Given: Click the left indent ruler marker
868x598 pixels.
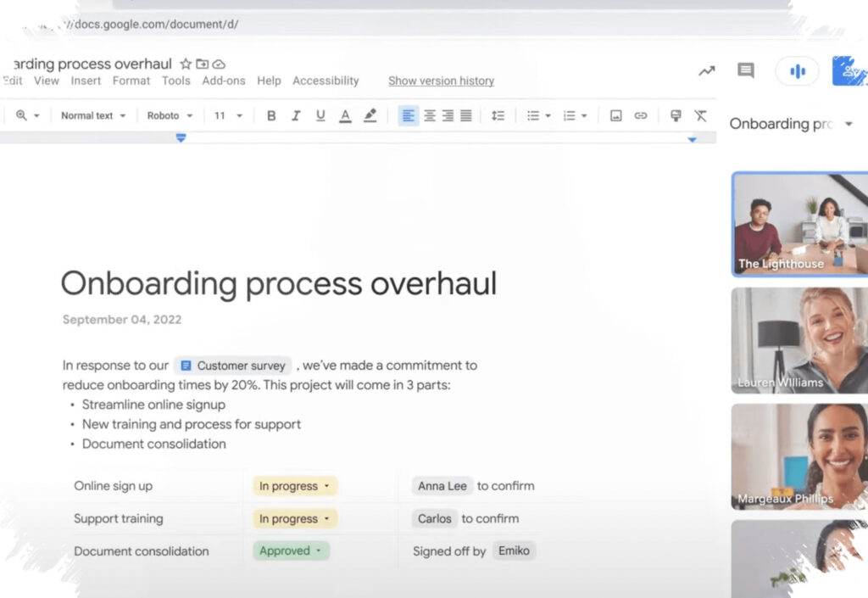Looking at the screenshot, I should pyautogui.click(x=181, y=138).
